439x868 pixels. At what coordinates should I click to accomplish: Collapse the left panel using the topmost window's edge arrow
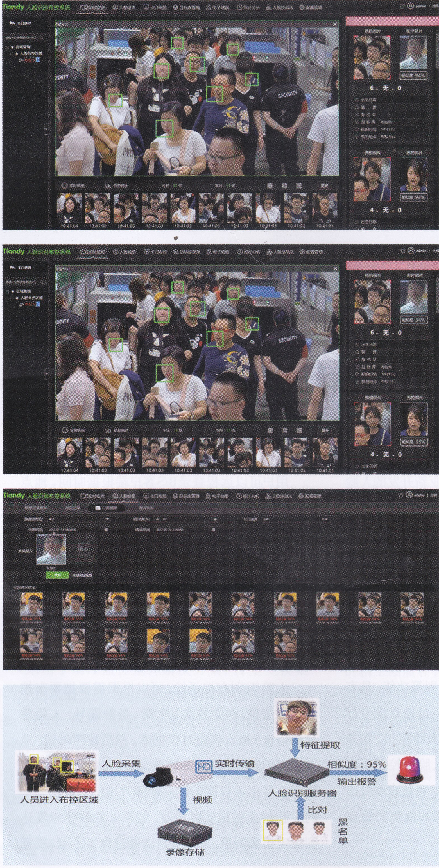coord(46,129)
